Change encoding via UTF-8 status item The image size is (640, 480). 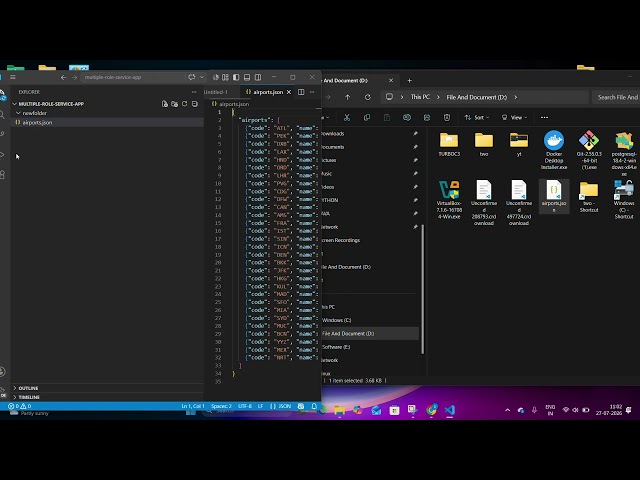click(245, 406)
